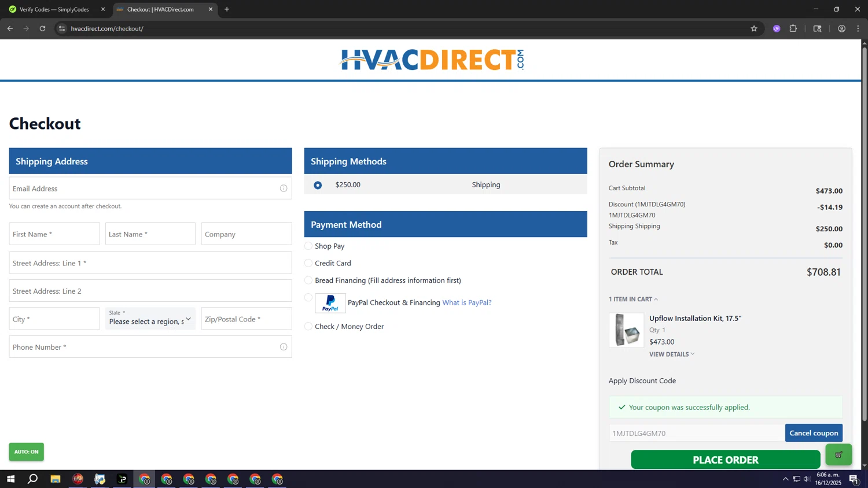Screen dimensions: 868x488
Task: Click the Cancel coupon button
Action: point(814,433)
